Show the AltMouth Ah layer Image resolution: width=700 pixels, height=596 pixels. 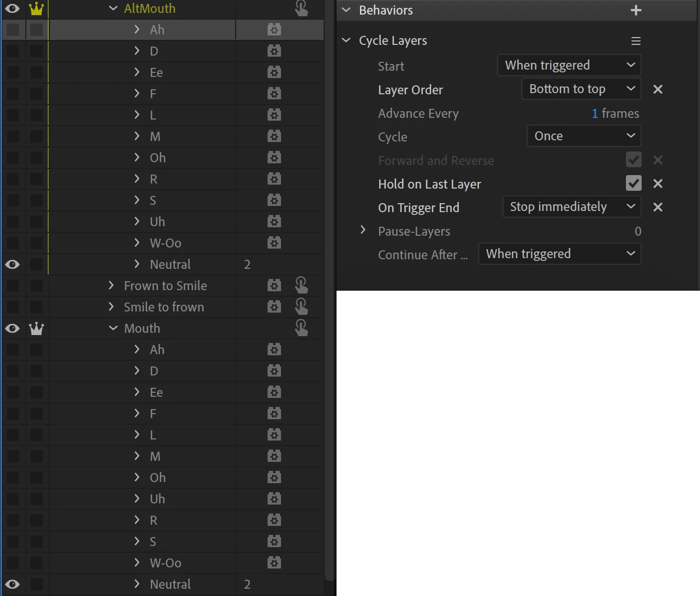(12, 30)
